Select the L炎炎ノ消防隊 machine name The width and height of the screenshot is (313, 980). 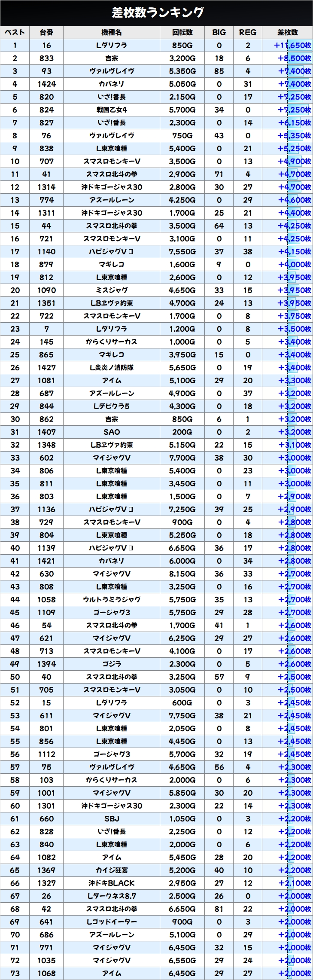[112, 368]
